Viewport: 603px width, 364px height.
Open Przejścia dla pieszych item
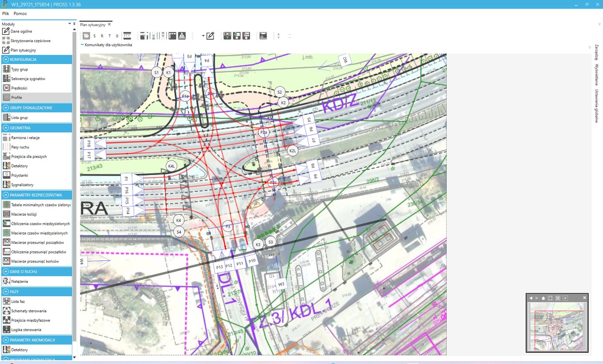click(x=29, y=157)
